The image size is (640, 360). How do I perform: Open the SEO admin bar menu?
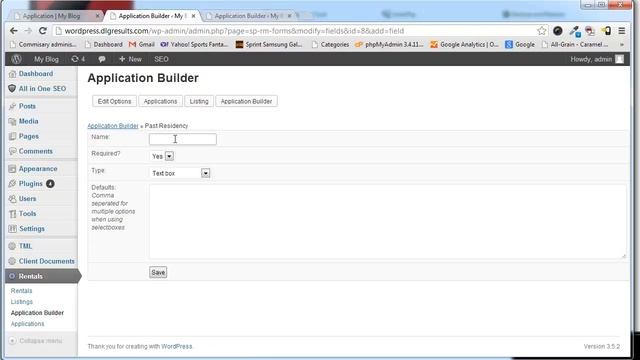[161, 59]
